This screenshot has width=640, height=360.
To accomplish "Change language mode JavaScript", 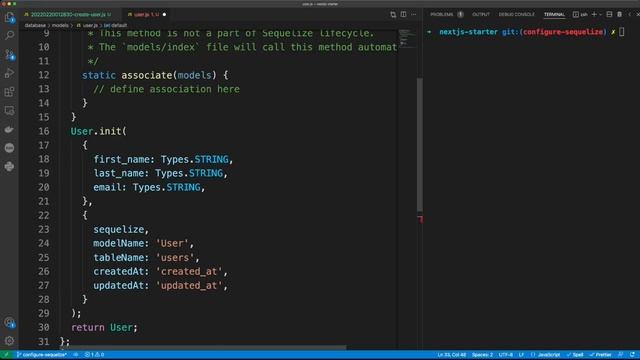I will 545,355.
